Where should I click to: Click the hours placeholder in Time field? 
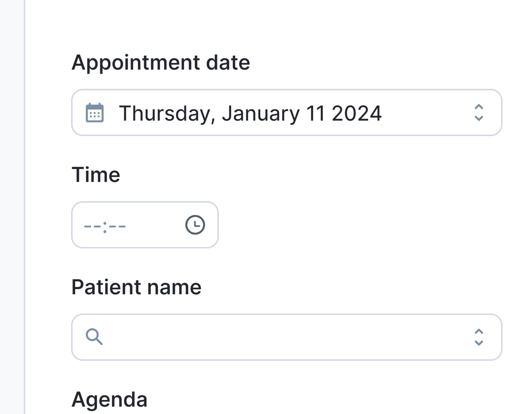click(92, 226)
